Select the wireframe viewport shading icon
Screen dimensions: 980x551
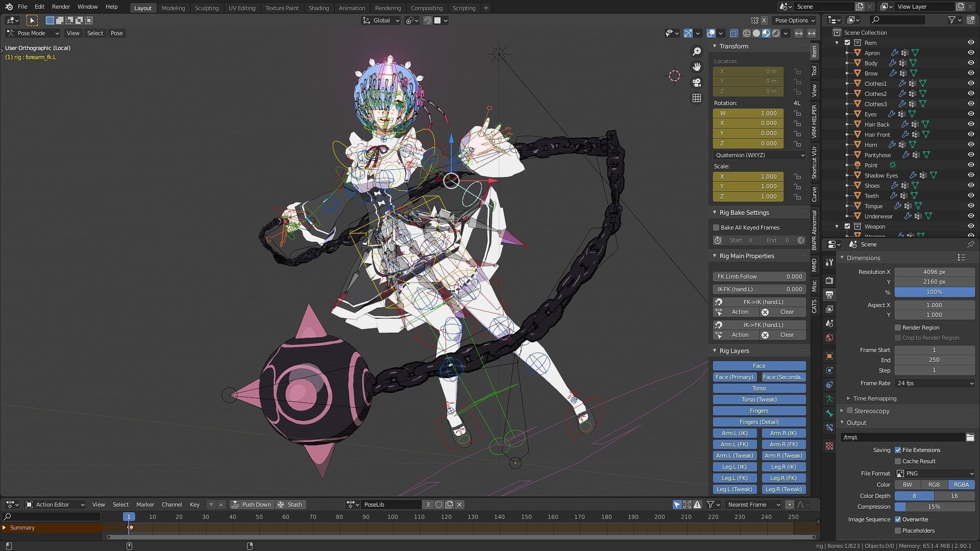click(x=747, y=33)
